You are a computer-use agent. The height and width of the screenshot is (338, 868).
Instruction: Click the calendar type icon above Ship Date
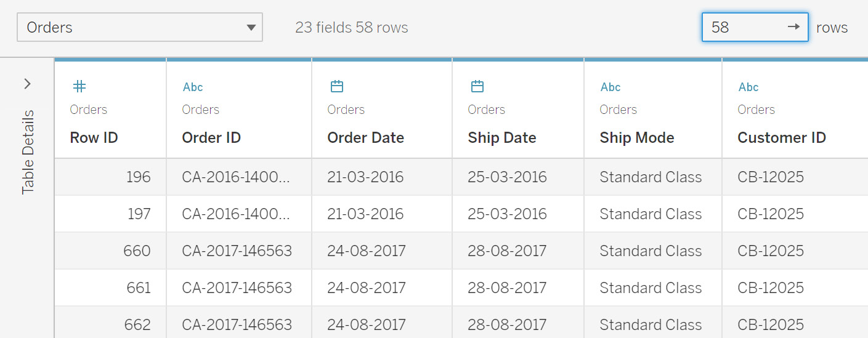pos(477,86)
